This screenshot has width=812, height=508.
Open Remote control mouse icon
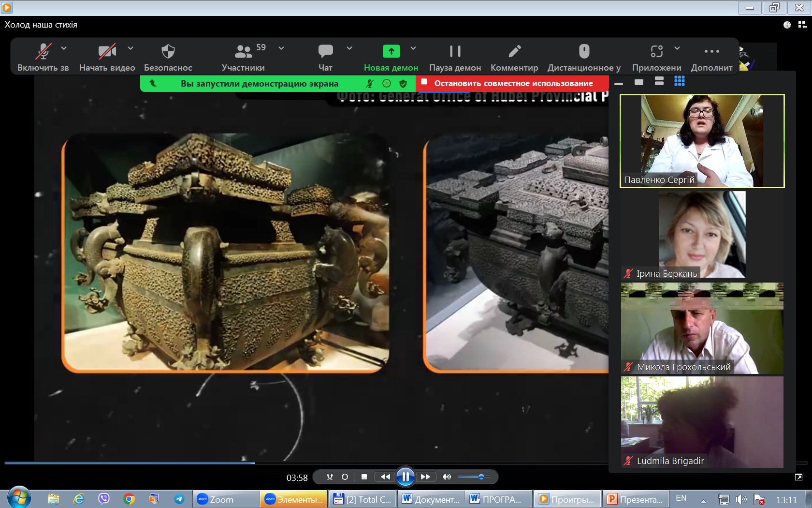pos(584,51)
